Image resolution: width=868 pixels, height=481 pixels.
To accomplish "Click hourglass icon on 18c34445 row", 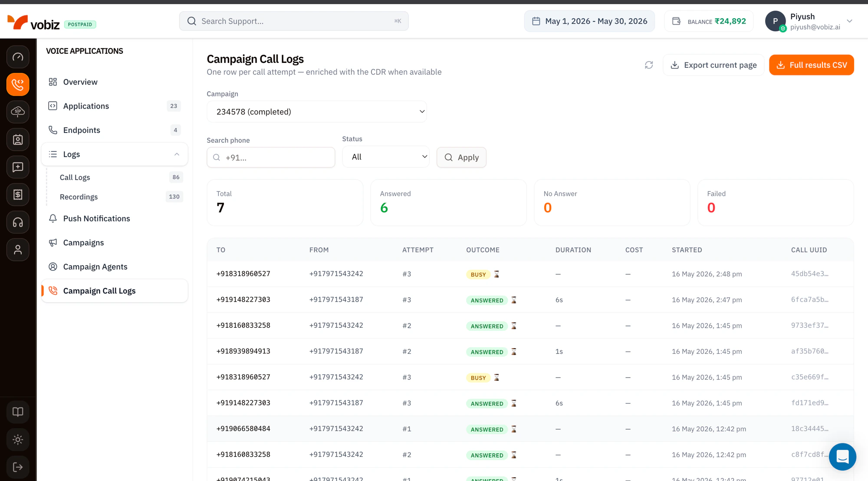I will click(x=514, y=429).
